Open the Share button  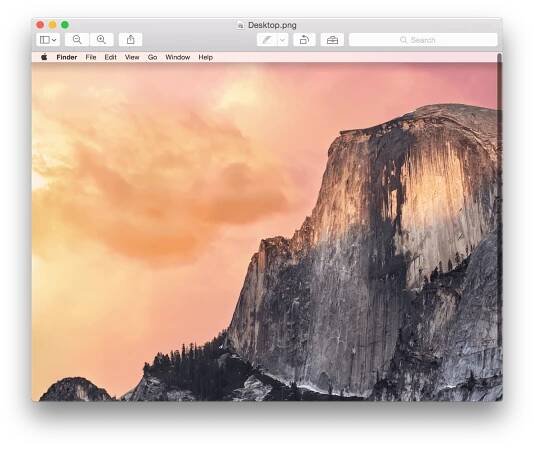[130, 40]
